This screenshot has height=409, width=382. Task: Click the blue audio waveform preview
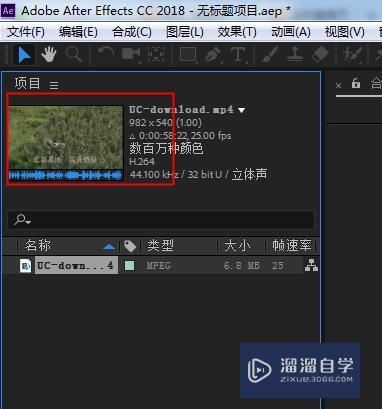tap(65, 175)
